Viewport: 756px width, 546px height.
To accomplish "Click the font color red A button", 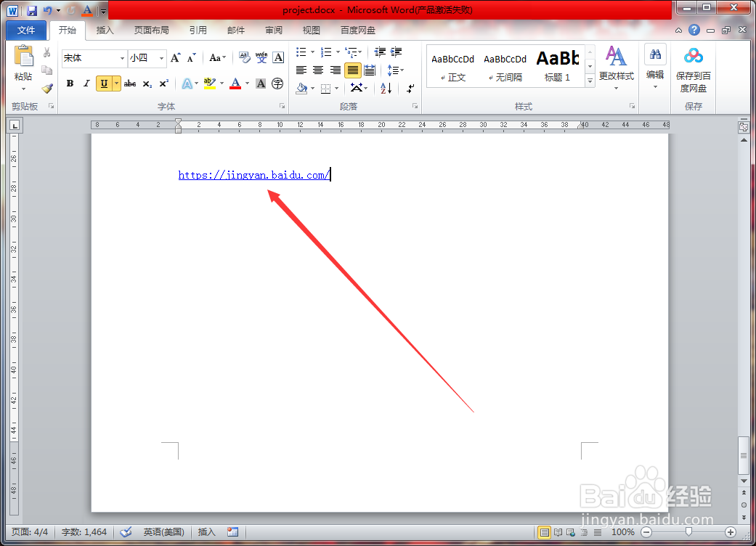I will point(235,83).
